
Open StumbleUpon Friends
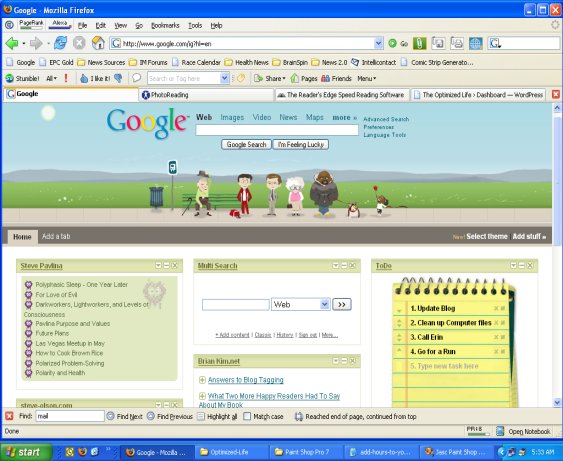click(336, 78)
